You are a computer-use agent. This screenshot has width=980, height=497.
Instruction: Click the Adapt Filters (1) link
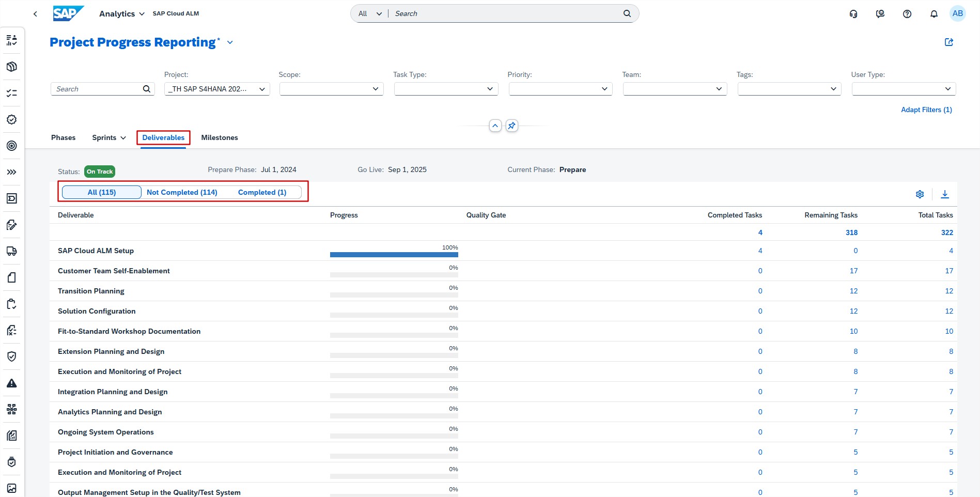[926, 110]
